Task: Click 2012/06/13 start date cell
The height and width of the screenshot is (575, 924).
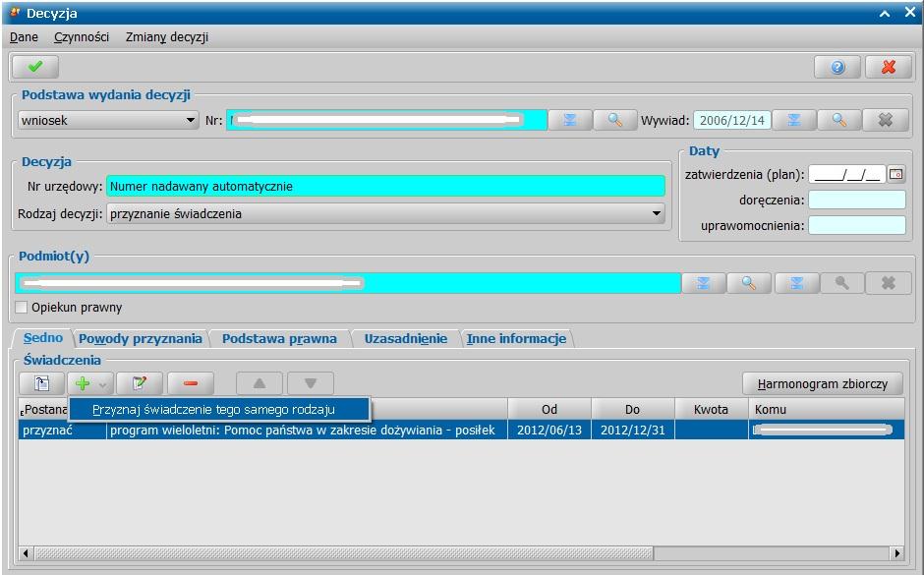Action: click(549, 431)
